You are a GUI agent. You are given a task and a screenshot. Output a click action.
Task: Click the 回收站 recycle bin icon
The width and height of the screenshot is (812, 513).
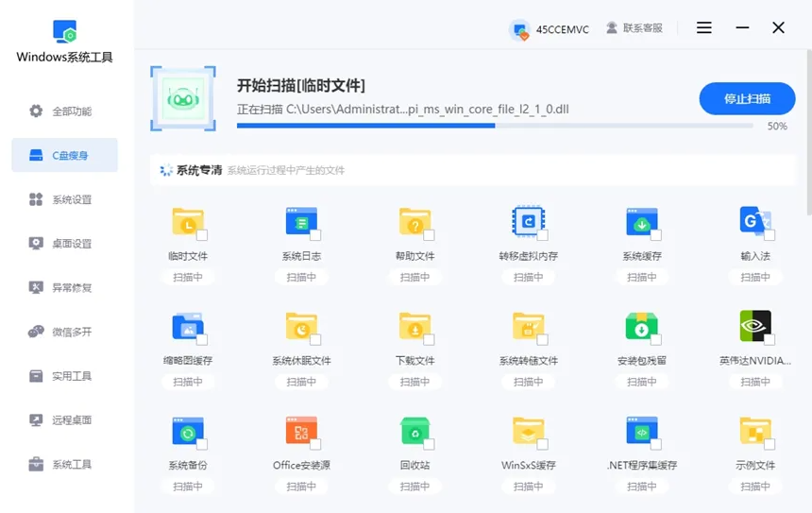click(x=414, y=431)
